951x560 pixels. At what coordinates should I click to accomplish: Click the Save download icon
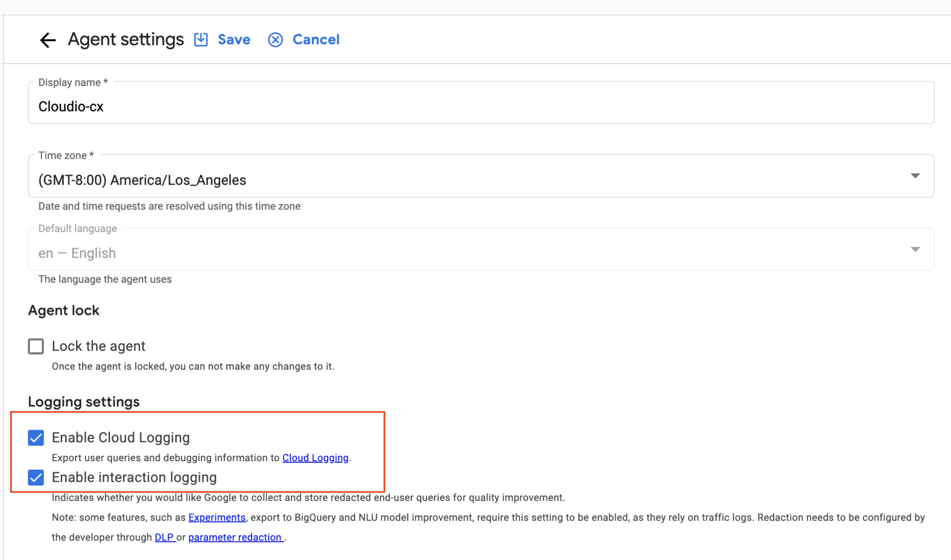point(200,39)
